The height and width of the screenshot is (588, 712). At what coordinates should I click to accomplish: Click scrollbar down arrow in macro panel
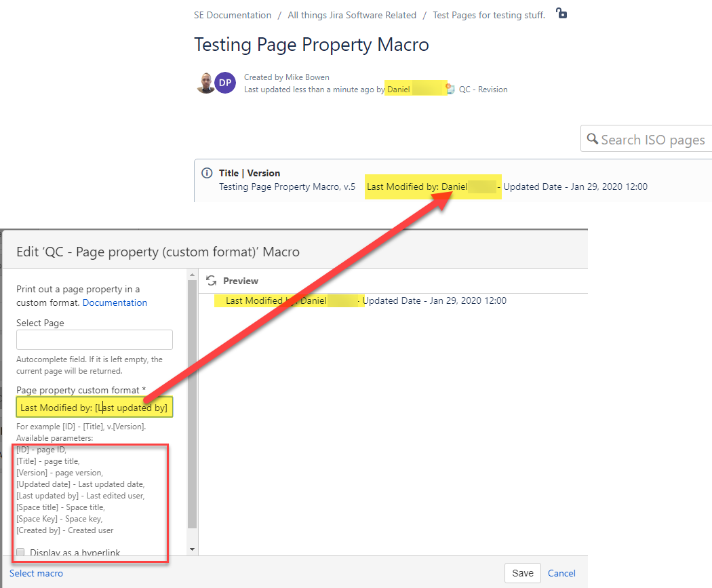pyautogui.click(x=192, y=549)
